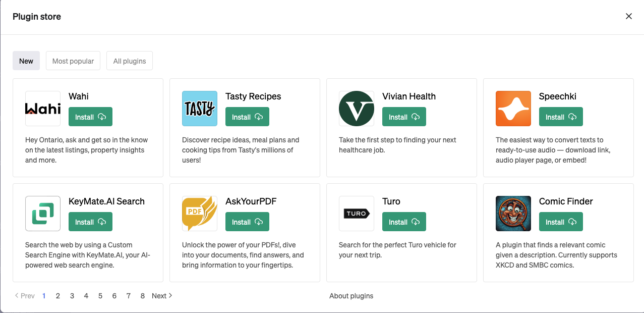This screenshot has height=313, width=644.
Task: Close the Plugin store dialog
Action: coord(629,16)
